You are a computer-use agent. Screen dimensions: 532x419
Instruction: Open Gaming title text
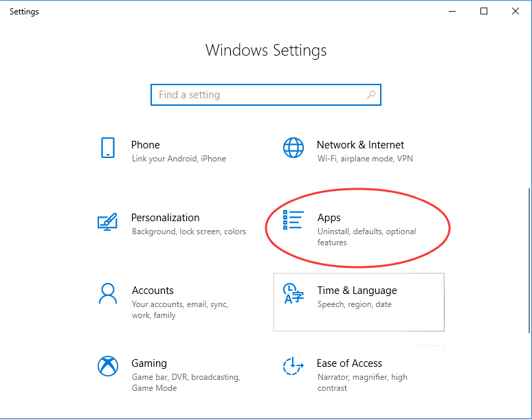coord(149,363)
